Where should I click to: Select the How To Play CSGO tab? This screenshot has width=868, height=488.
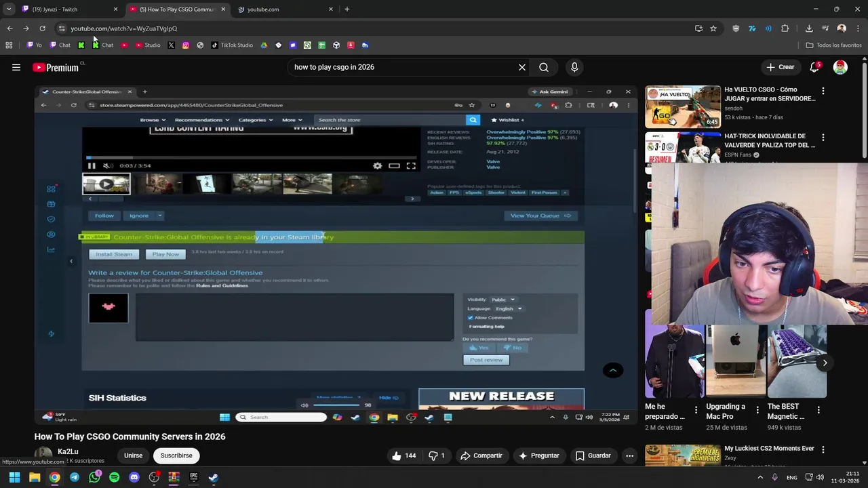click(x=178, y=9)
